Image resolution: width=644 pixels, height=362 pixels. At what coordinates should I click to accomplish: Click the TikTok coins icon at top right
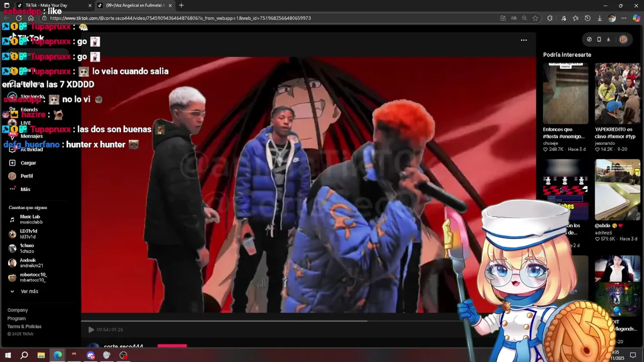point(589,39)
